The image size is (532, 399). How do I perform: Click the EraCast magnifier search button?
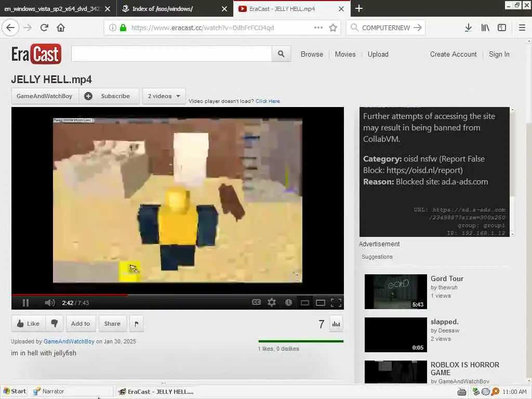click(x=281, y=54)
